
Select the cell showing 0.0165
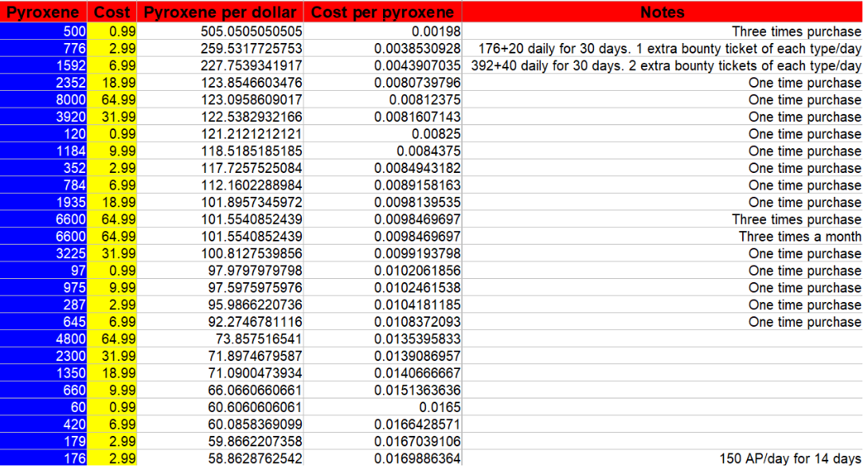[382, 407]
